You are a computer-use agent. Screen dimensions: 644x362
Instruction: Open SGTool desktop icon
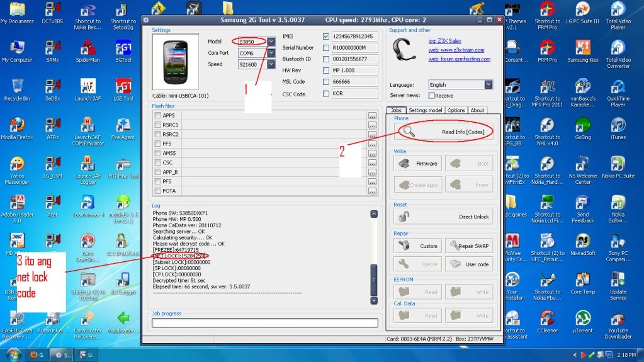point(123,51)
